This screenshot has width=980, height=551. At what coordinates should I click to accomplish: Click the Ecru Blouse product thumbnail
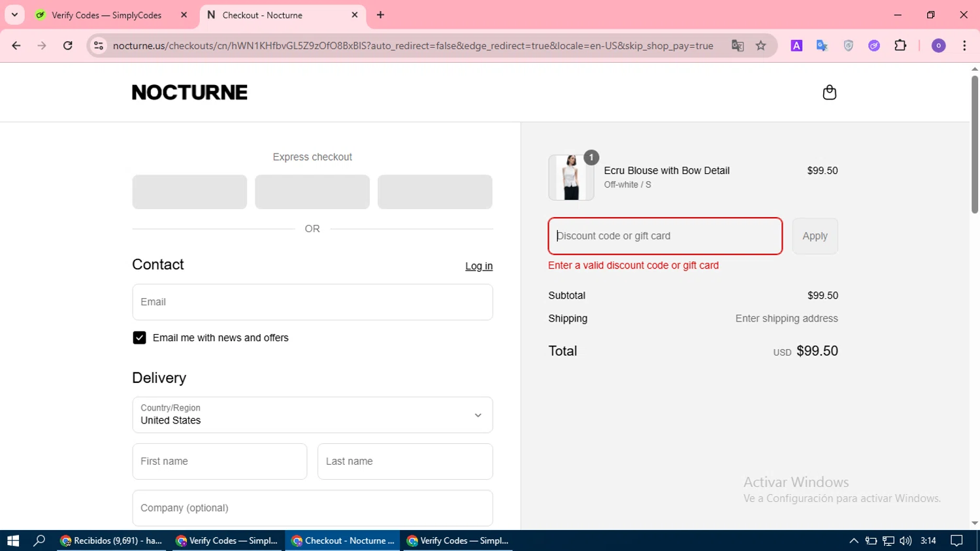571,177
